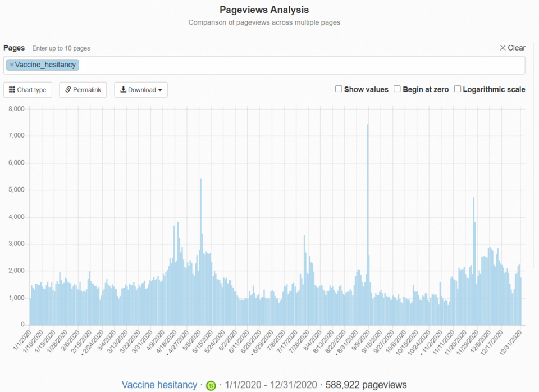Viewport: 539px width, 392px height.
Task: Remove the Vaccine_hesitancy tag with its × icon
Action: point(11,65)
